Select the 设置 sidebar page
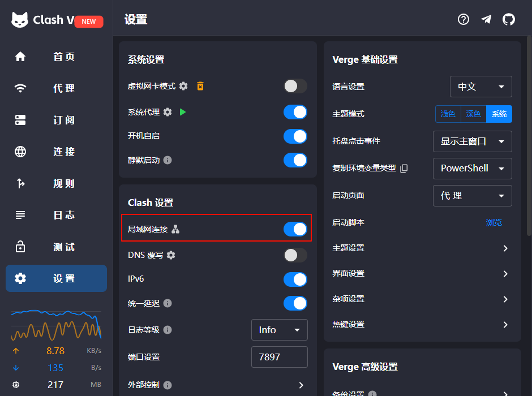The width and height of the screenshot is (532, 396). (x=57, y=278)
